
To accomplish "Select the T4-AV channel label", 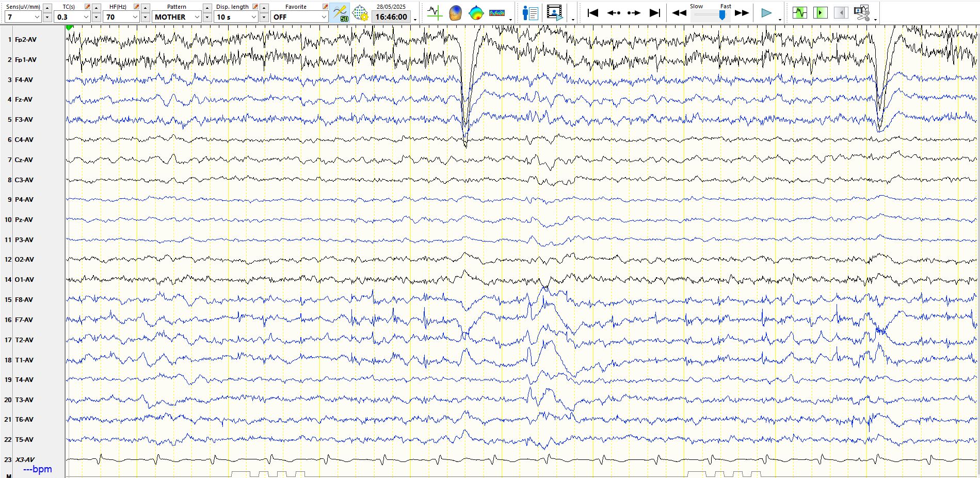I will [x=24, y=380].
